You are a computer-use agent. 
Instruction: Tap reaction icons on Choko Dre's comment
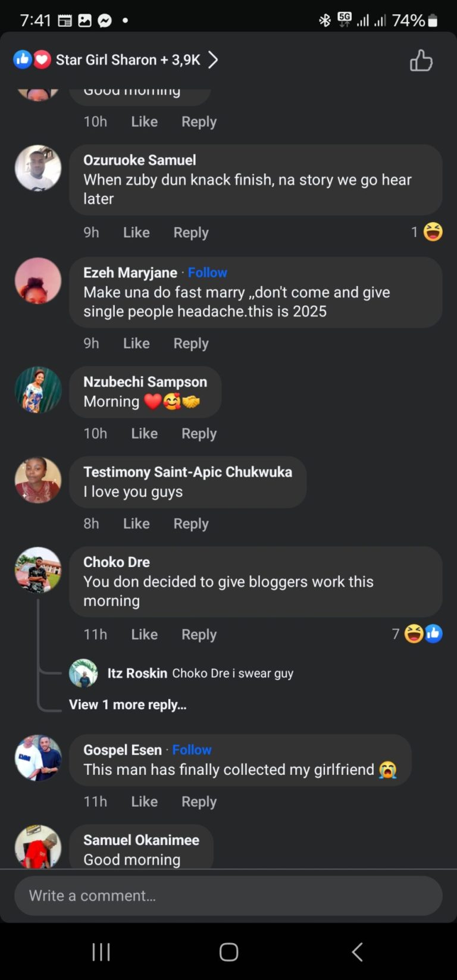pos(423,634)
